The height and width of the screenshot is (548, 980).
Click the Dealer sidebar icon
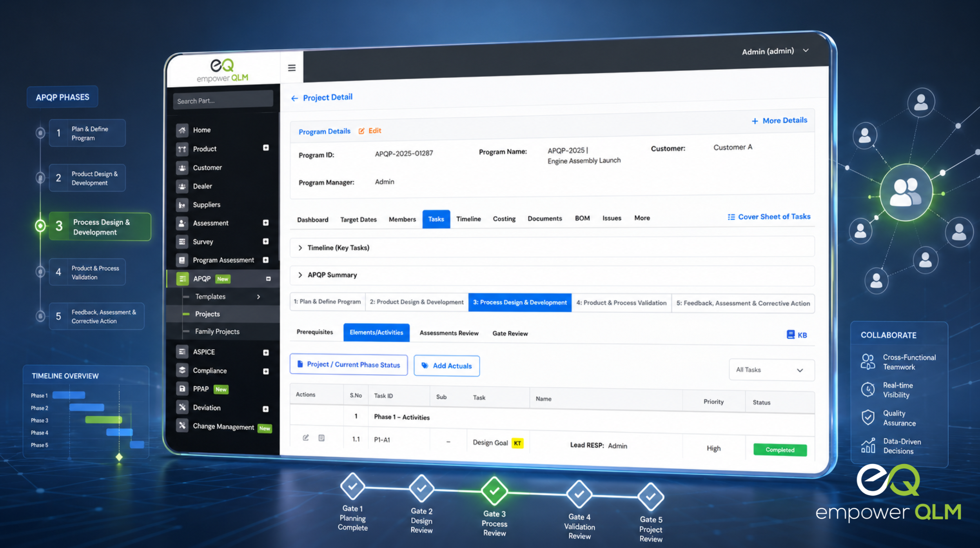[182, 186]
